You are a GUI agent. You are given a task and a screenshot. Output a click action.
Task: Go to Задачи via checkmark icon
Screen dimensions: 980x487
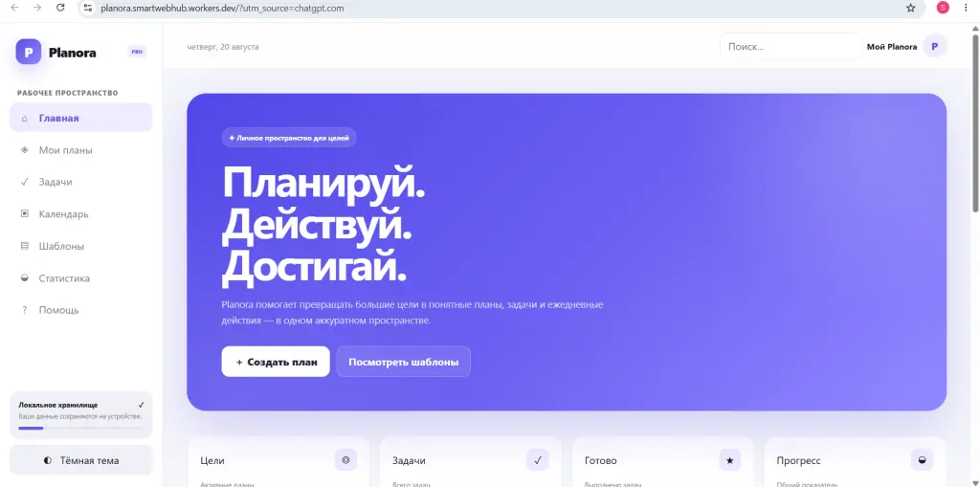click(x=25, y=182)
